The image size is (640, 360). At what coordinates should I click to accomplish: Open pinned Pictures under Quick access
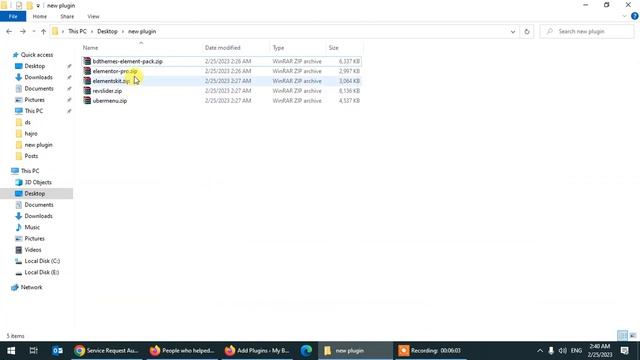point(34,100)
